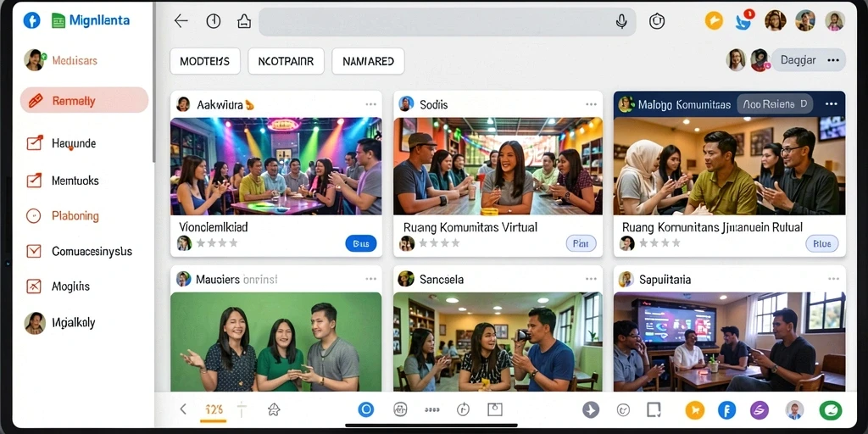Select the NAMIARED tab
Screen dimensions: 868x434
click(368, 61)
